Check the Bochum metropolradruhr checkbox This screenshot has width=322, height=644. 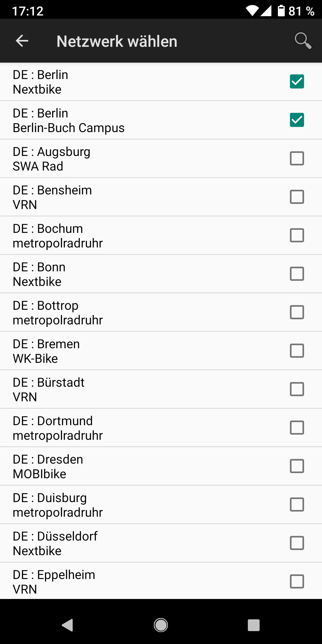point(297,235)
